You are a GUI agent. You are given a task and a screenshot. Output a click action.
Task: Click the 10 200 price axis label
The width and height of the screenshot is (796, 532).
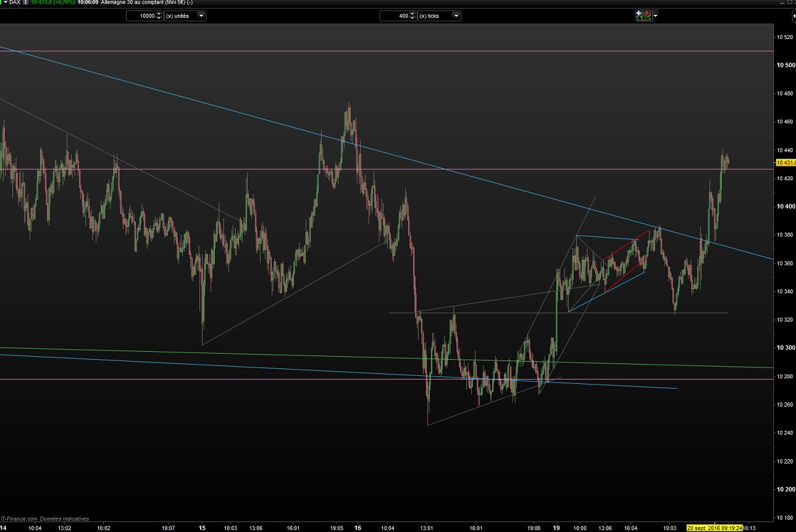coord(786,489)
